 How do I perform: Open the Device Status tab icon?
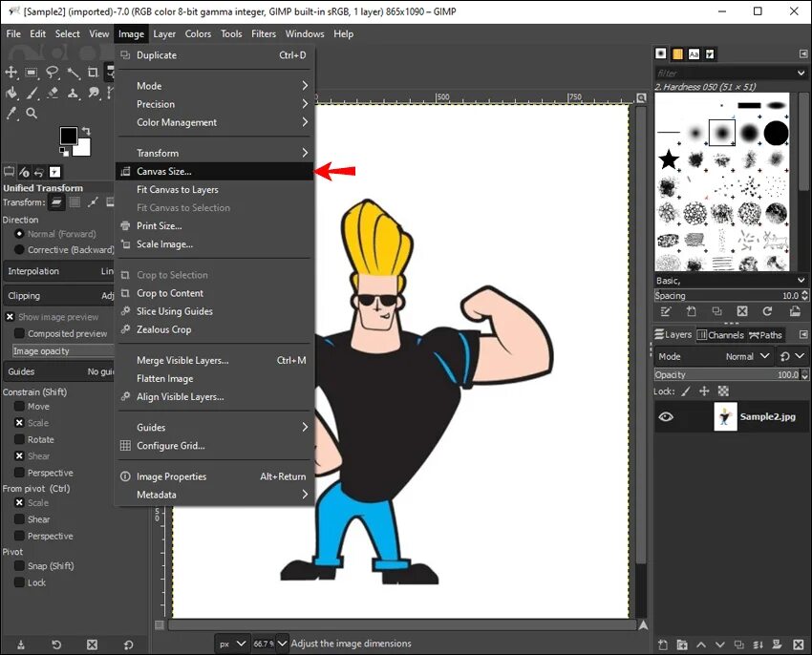pyautogui.click(x=24, y=172)
